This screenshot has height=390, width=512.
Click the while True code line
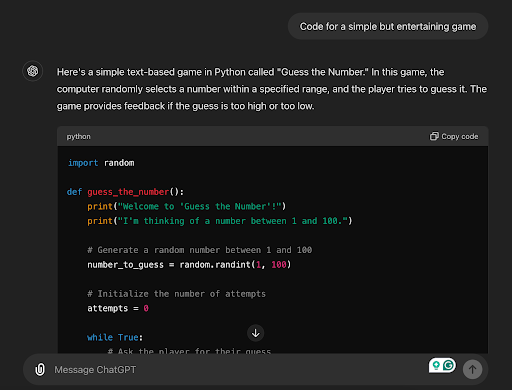115,337
